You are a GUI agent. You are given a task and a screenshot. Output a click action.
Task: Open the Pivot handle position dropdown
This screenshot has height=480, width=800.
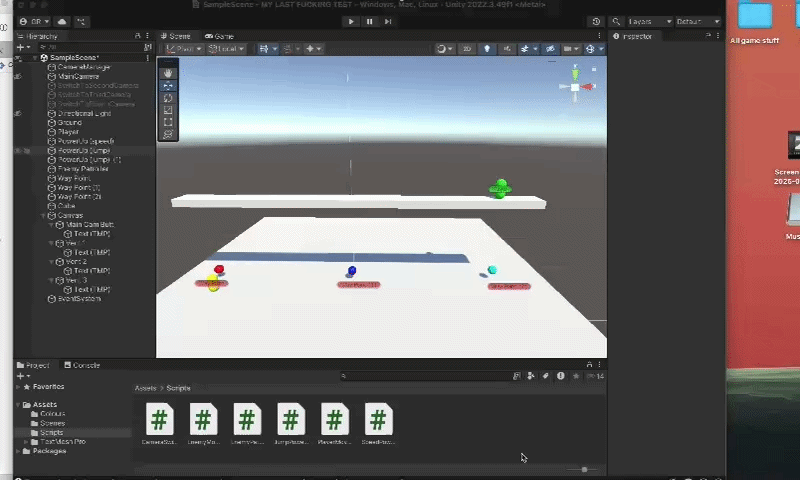point(184,49)
